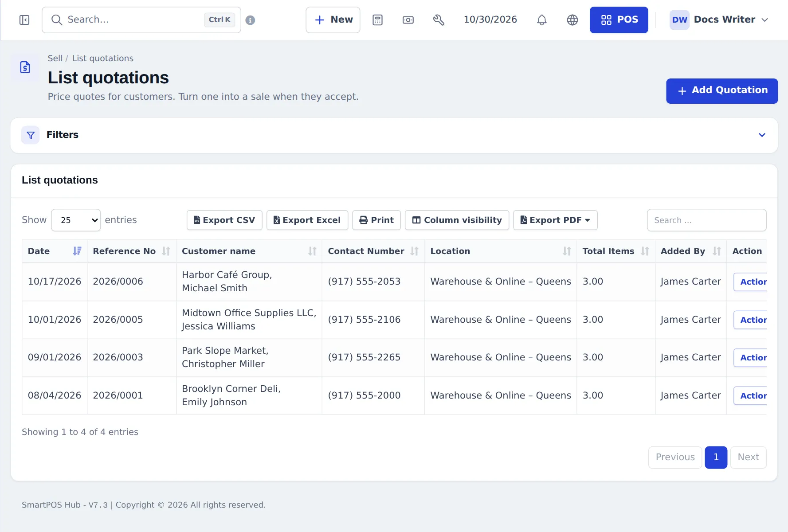Sort by Customer name column
The image size is (788, 532).
coord(249,251)
